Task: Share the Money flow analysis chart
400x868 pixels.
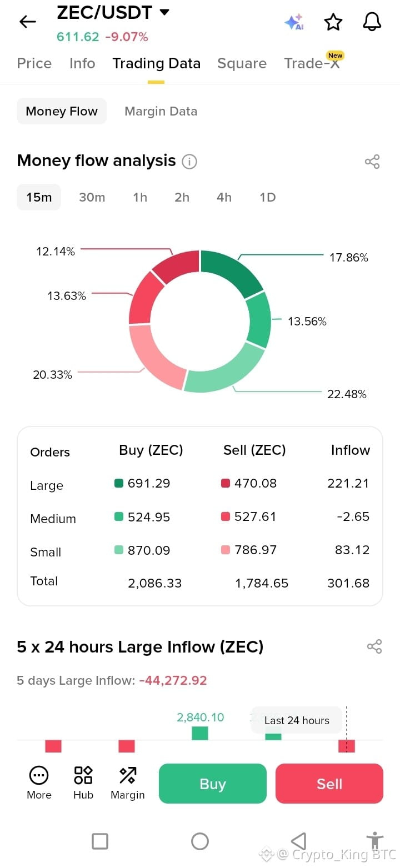Action: [372, 162]
